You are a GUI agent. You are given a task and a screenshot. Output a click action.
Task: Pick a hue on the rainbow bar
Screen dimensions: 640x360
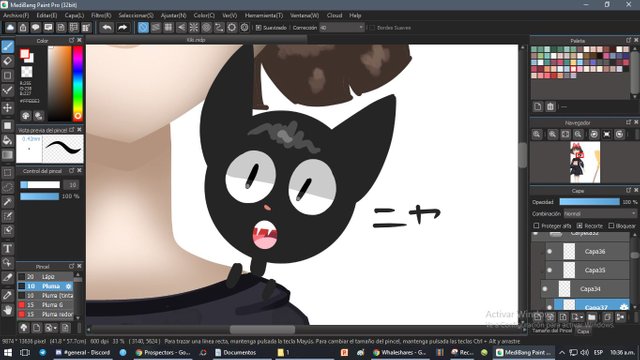click(78, 83)
